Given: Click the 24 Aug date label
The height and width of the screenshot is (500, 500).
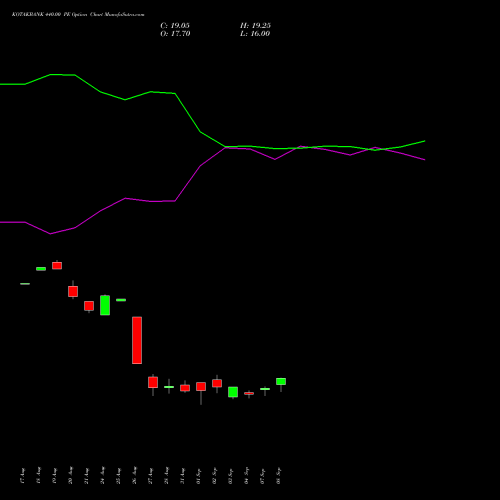Looking at the screenshot, I should coord(102,476).
